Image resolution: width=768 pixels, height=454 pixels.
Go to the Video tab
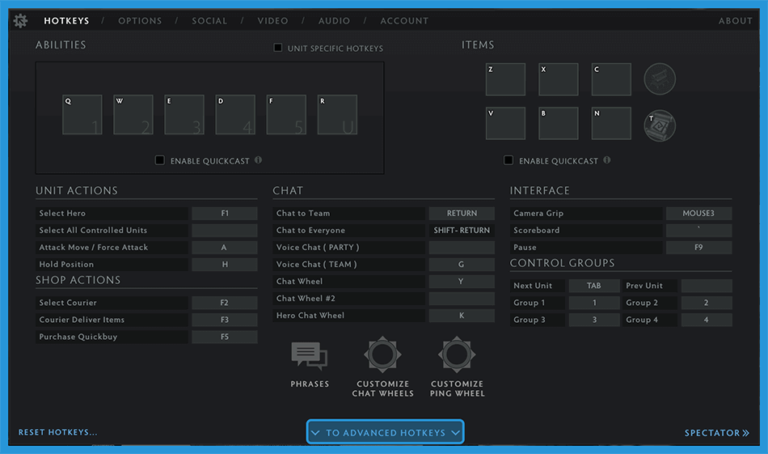(273, 21)
